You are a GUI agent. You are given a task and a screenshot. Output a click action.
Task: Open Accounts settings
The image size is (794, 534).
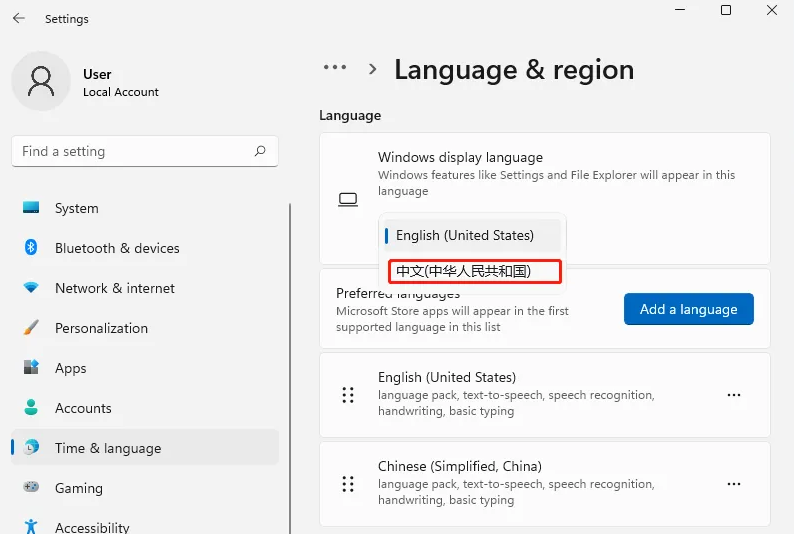tap(145, 408)
